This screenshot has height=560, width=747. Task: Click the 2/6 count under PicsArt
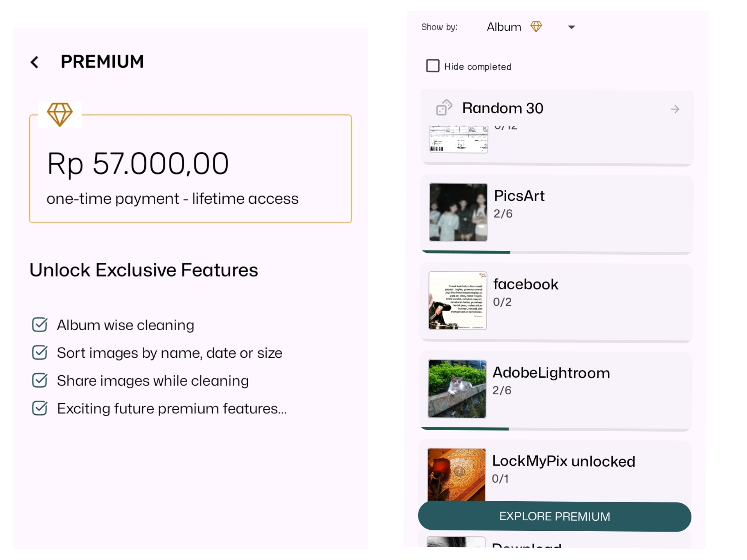pyautogui.click(x=503, y=213)
